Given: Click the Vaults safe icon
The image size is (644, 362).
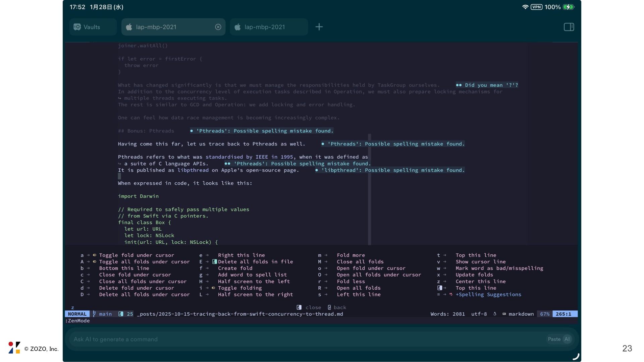Looking at the screenshot, I should pyautogui.click(x=77, y=27).
